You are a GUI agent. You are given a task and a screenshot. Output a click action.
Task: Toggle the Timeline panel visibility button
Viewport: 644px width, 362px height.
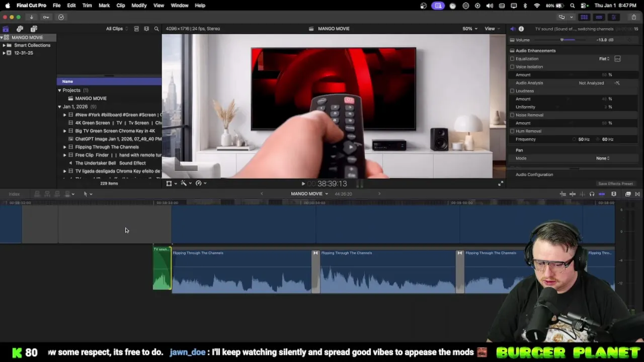coord(599,17)
